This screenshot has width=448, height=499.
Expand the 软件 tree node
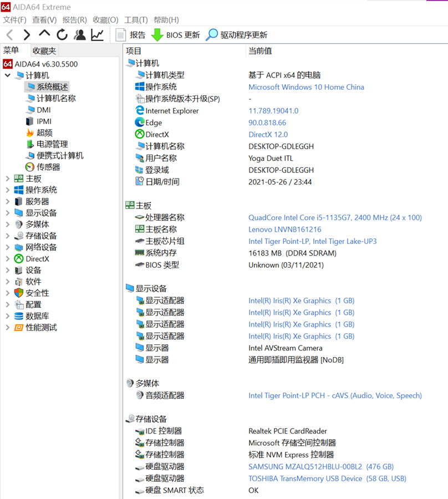pyautogui.click(x=8, y=282)
